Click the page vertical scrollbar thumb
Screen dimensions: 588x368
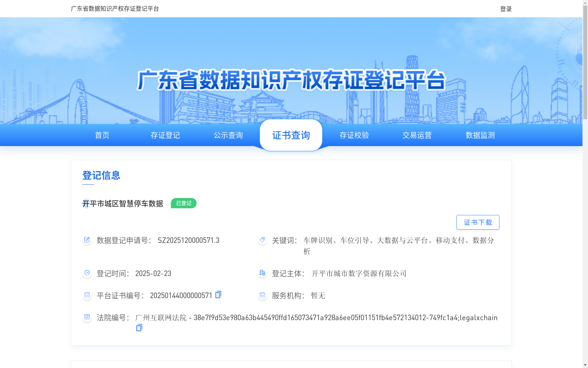click(585, 63)
